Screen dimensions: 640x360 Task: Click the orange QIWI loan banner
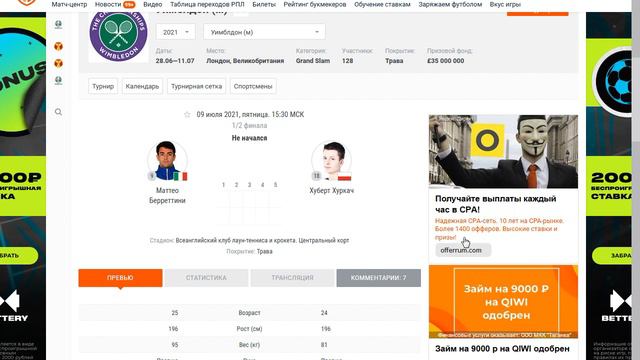503,302
